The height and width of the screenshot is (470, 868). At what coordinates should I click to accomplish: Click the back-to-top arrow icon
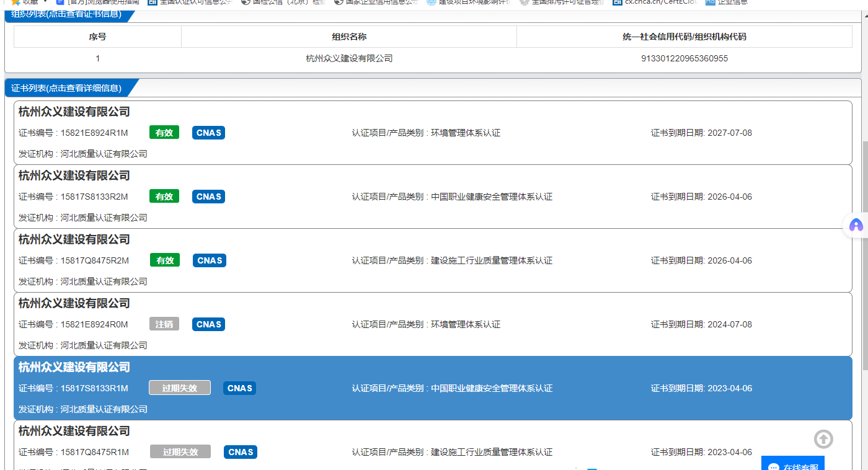pos(823,439)
